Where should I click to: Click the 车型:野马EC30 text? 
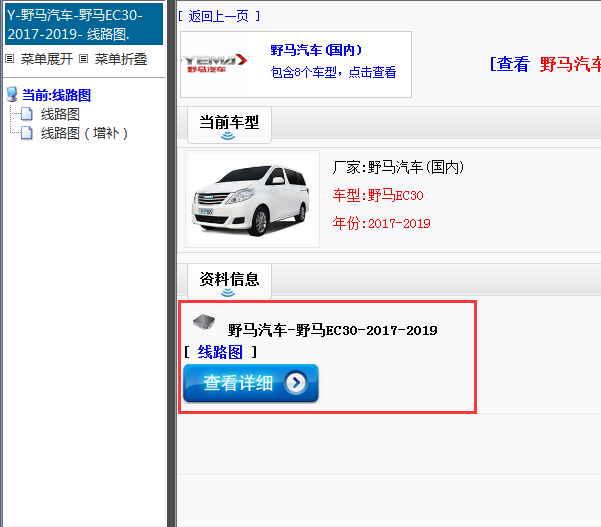point(378,195)
